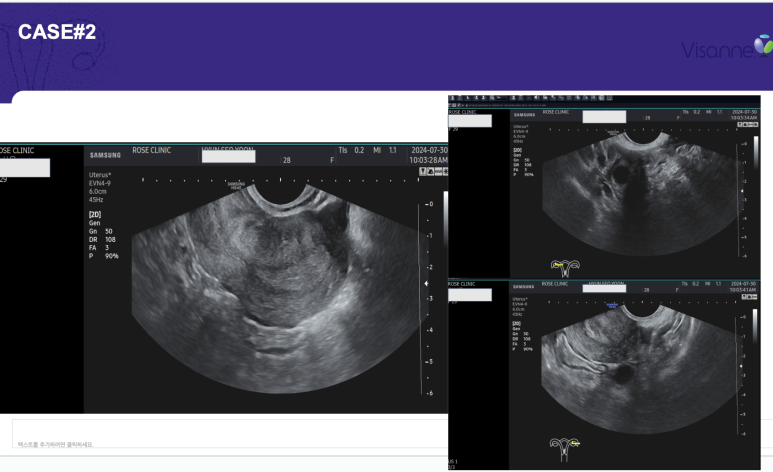Click the EVN4-9 probe label on the large scan

click(100, 183)
